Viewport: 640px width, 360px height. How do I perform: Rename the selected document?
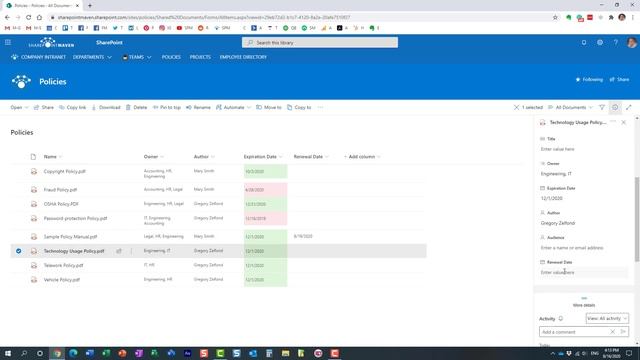(x=198, y=107)
